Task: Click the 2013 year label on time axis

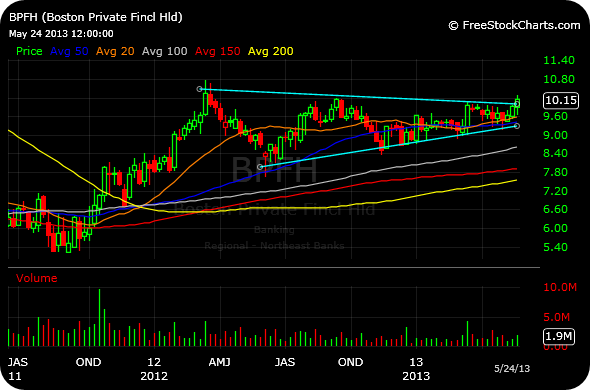Action: (416, 376)
